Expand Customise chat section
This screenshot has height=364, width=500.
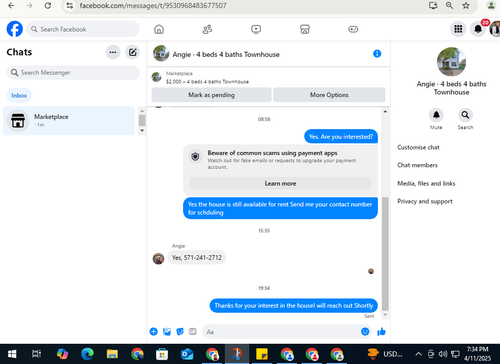[418, 147]
